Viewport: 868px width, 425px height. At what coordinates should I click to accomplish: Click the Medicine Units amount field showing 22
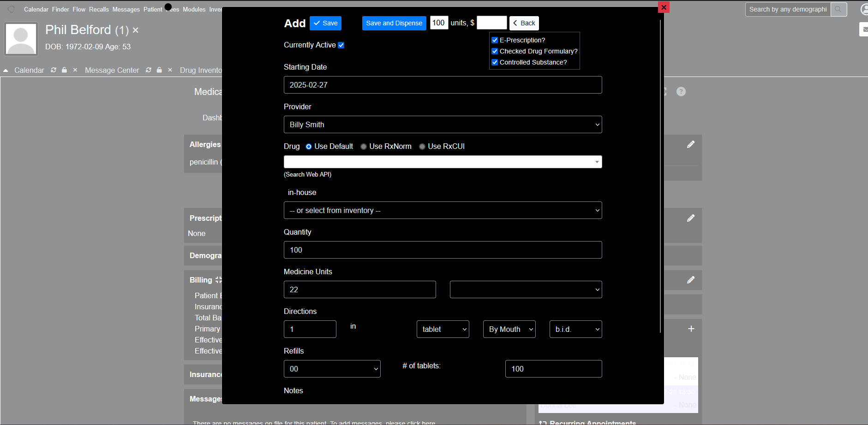[360, 289]
